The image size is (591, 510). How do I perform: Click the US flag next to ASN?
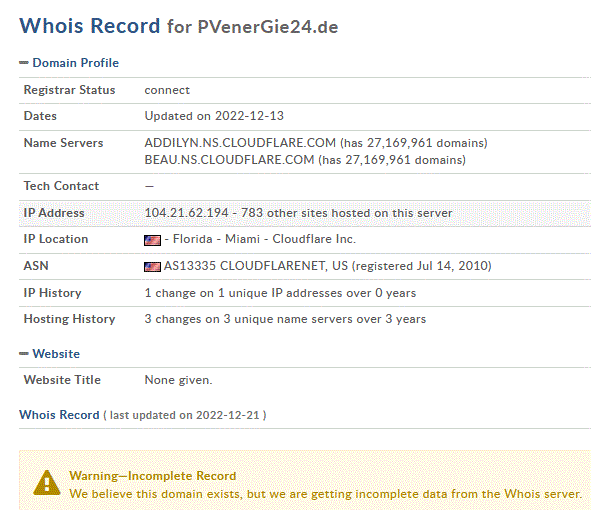point(152,267)
